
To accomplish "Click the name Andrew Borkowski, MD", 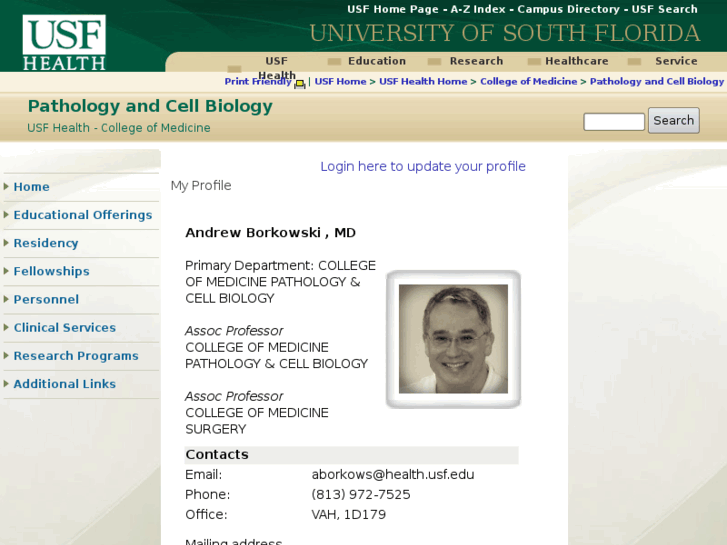I will 270,232.
